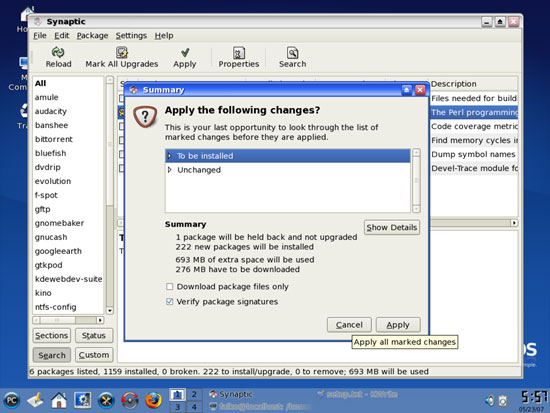The image size is (550, 413).
Task: Select bluefish in the filter list
Action: tap(68, 153)
